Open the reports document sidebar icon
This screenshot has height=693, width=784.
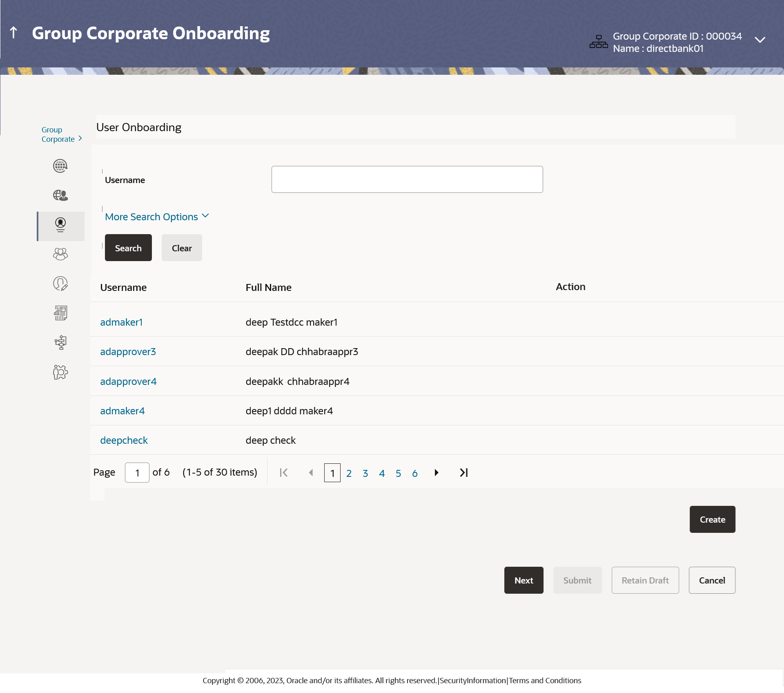(x=60, y=313)
